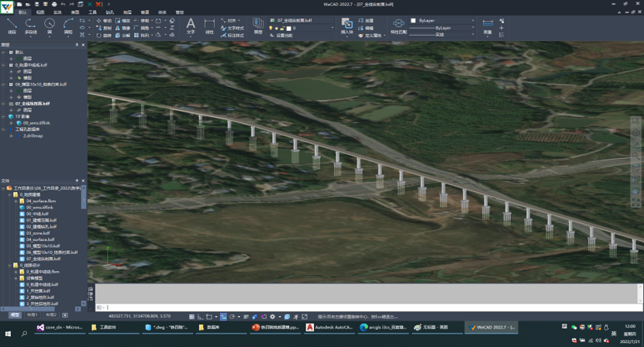
Task: Switch to the 布局2 layout tab
Action: [x=51, y=315]
